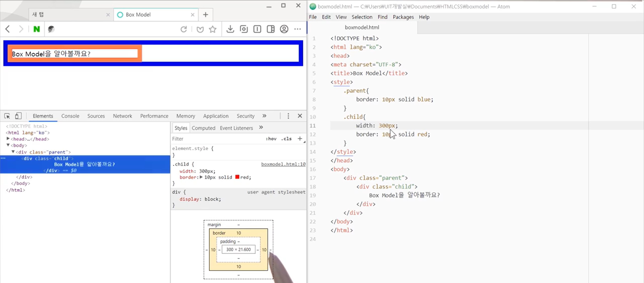The width and height of the screenshot is (644, 283).
Task: Click the inspect element picker icon
Action: [7, 116]
